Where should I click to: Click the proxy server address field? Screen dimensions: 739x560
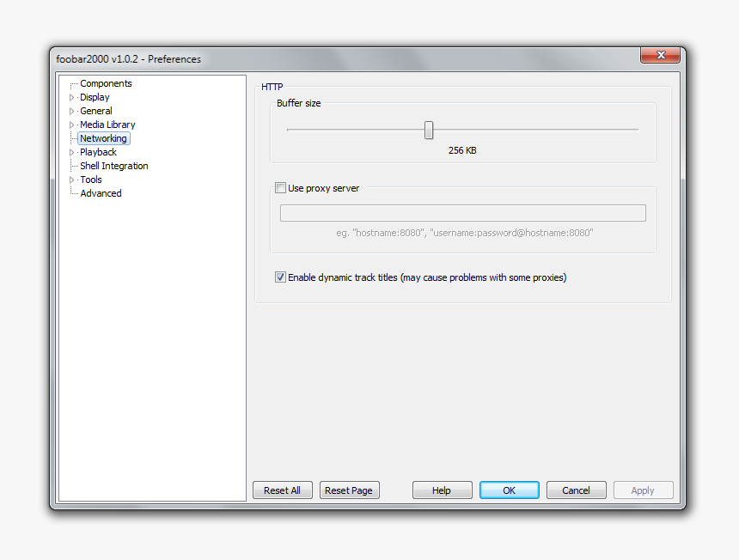tap(463, 213)
